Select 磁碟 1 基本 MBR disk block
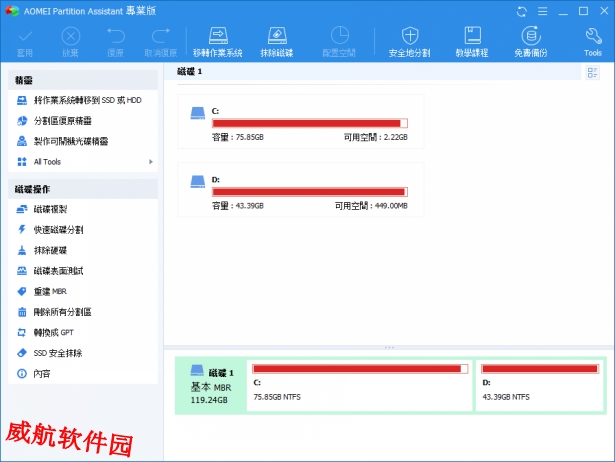This screenshot has height=462, width=615. (210, 385)
